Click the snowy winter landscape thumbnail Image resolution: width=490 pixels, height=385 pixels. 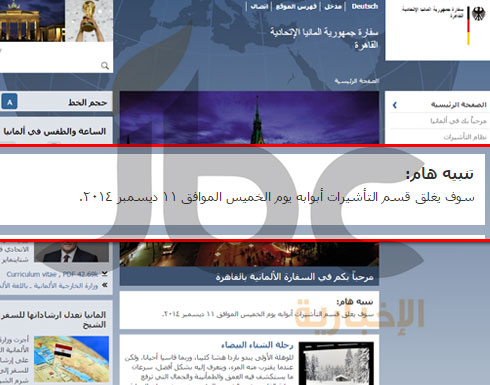(336, 363)
